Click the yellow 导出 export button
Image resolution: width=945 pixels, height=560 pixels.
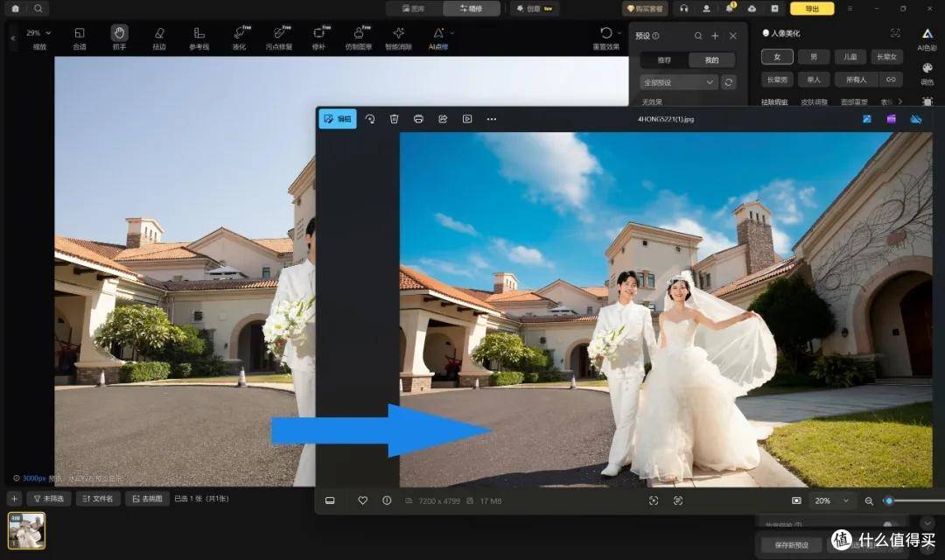812,9
